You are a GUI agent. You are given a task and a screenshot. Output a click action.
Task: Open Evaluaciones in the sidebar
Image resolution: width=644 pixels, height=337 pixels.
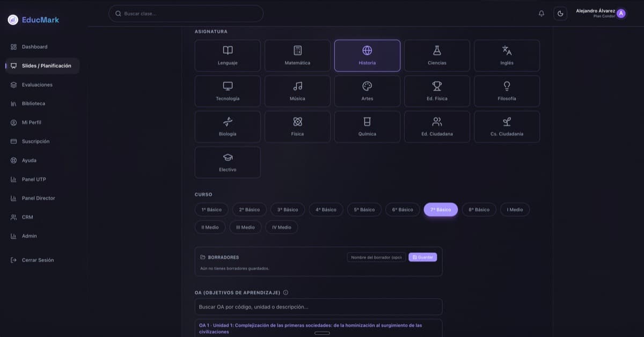(37, 85)
